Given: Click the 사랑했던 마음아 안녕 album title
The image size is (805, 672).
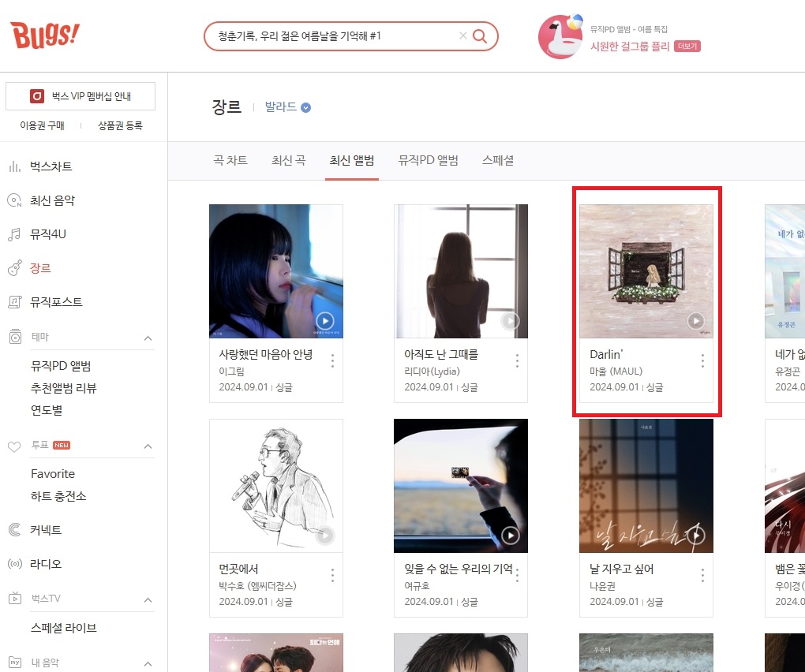Looking at the screenshot, I should pyautogui.click(x=265, y=354).
